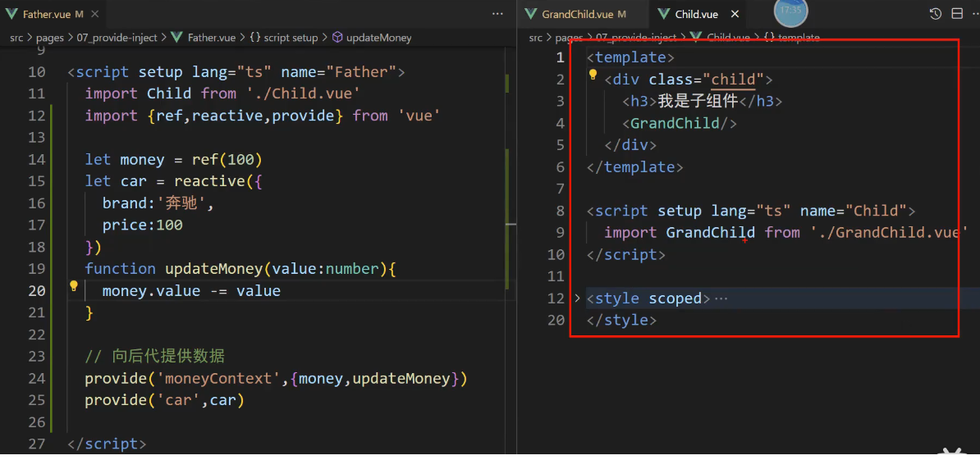Switch to the Father.vue tab
Screen dimensions: 980x460
(53, 14)
